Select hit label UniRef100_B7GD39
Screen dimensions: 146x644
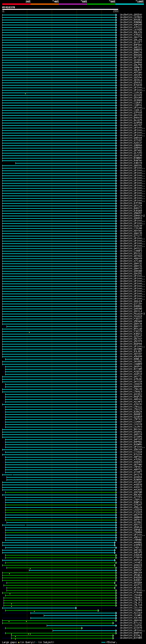[x=131, y=85]
